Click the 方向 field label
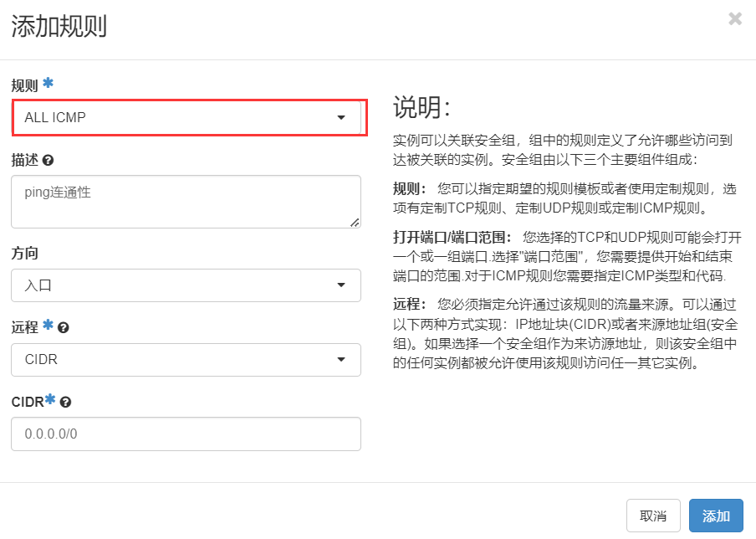Viewport: 756px width, 539px height. point(25,253)
